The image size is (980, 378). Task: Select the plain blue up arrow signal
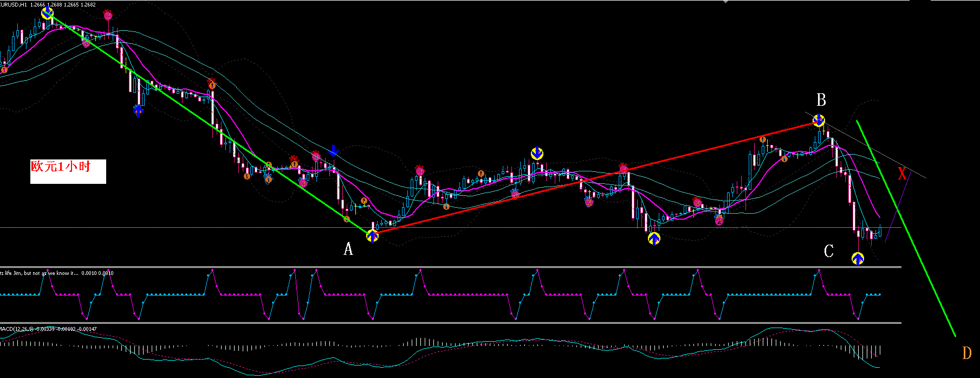[x=139, y=111]
